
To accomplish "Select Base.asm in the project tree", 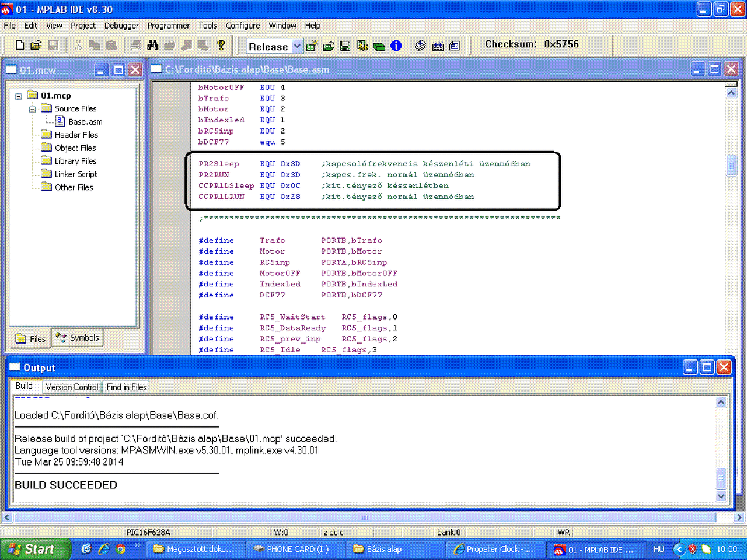I will pos(85,122).
